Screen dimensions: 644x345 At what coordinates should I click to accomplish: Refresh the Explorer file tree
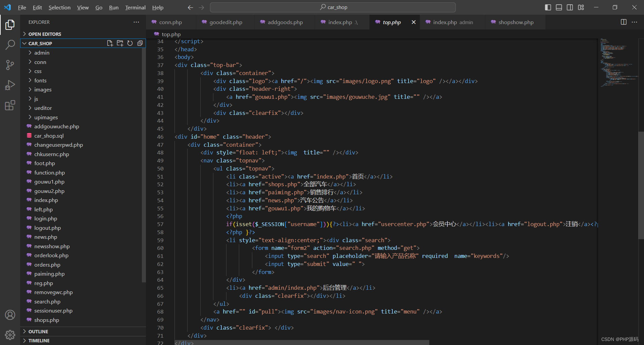[130, 43]
